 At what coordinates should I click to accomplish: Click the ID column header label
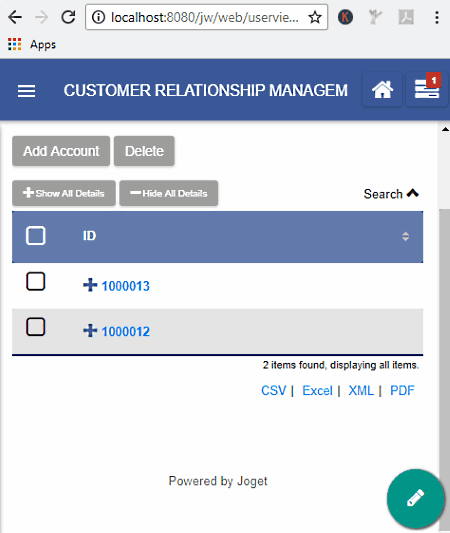89,236
